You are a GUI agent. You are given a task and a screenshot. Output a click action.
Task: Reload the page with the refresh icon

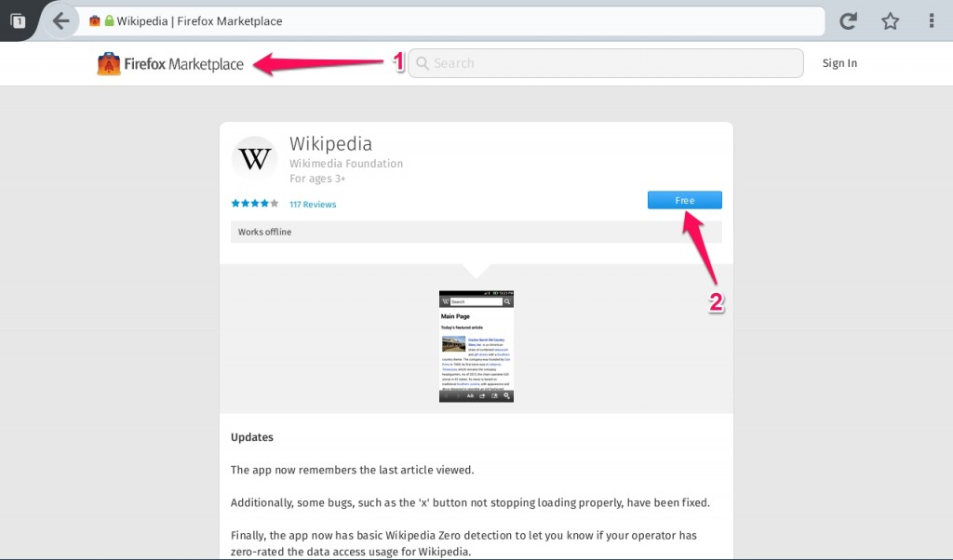point(848,21)
